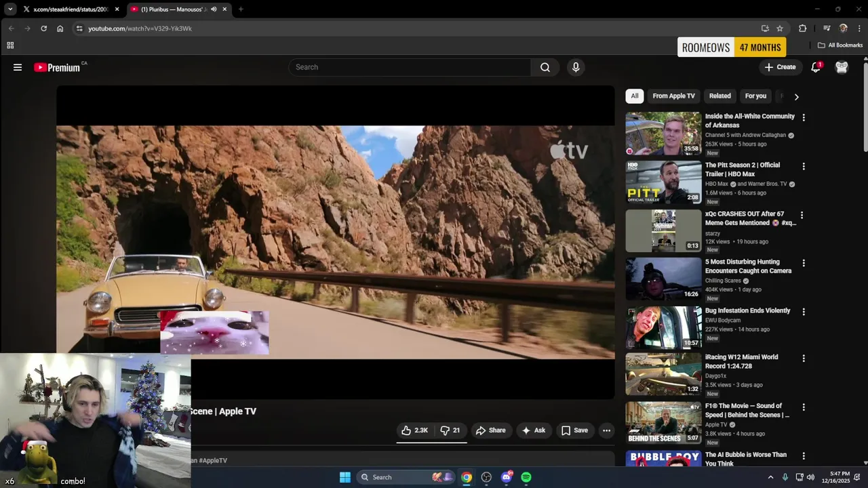Select the All filter chip
868x488 pixels.
coord(634,96)
